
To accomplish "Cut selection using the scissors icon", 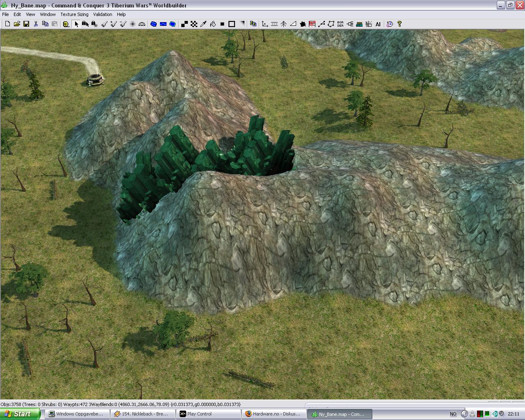I will pos(36,24).
